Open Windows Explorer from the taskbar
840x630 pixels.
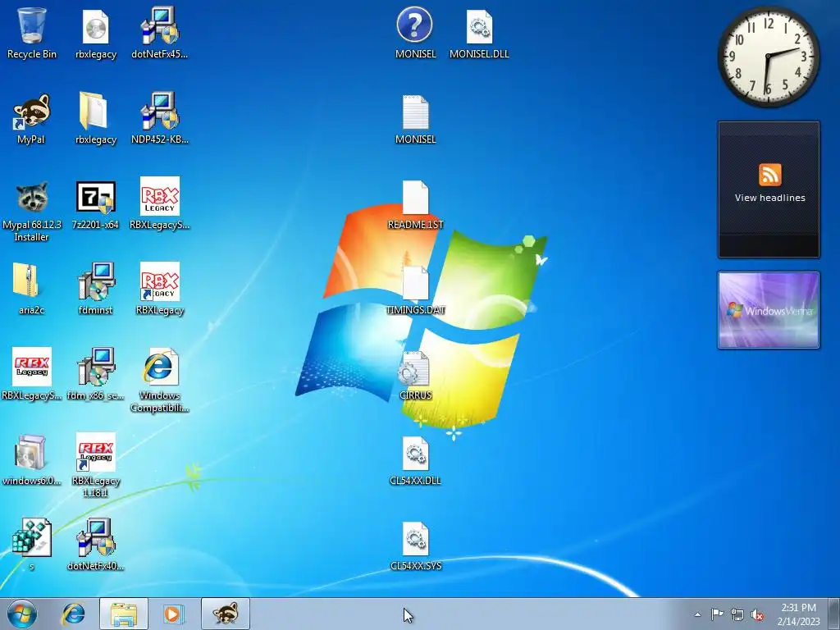(x=123, y=614)
